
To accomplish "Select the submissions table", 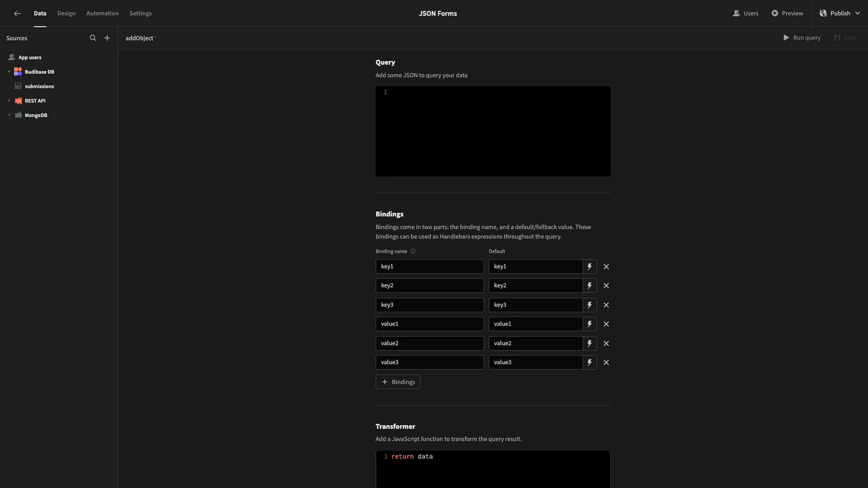I will (x=39, y=86).
